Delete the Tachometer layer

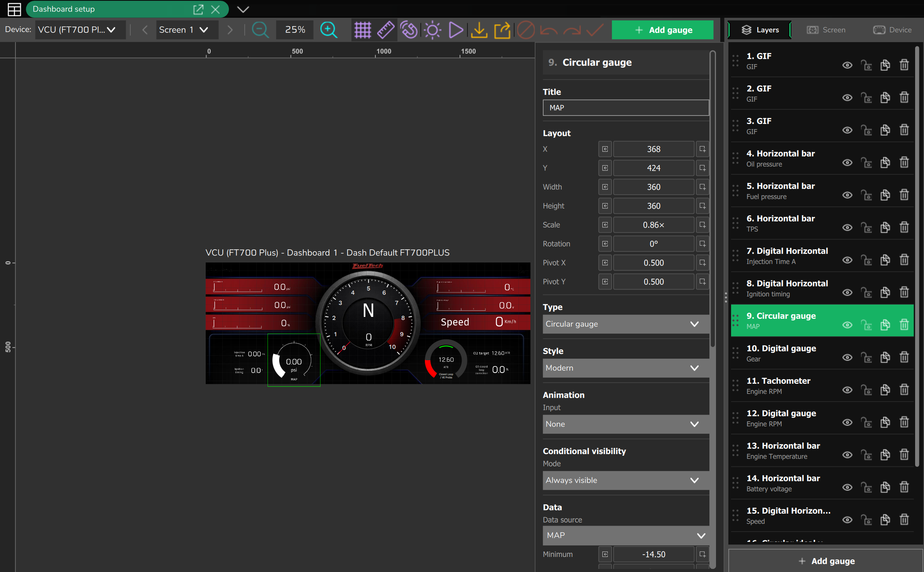coord(904,390)
